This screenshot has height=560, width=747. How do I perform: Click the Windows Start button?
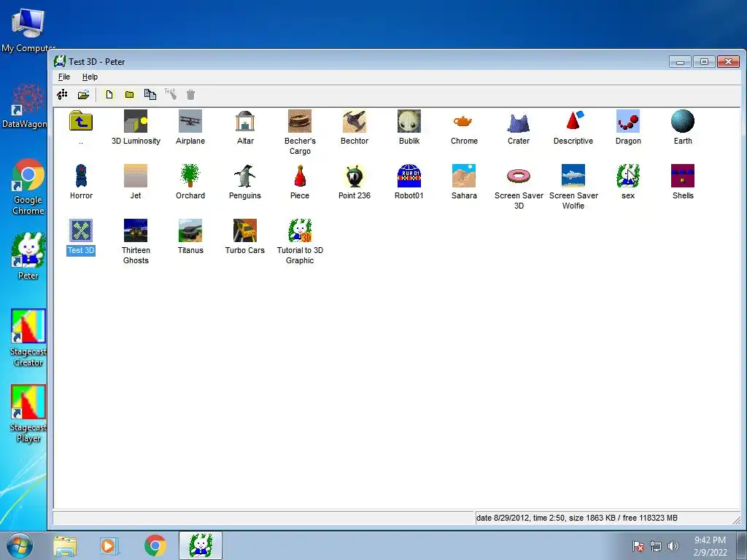click(20, 545)
